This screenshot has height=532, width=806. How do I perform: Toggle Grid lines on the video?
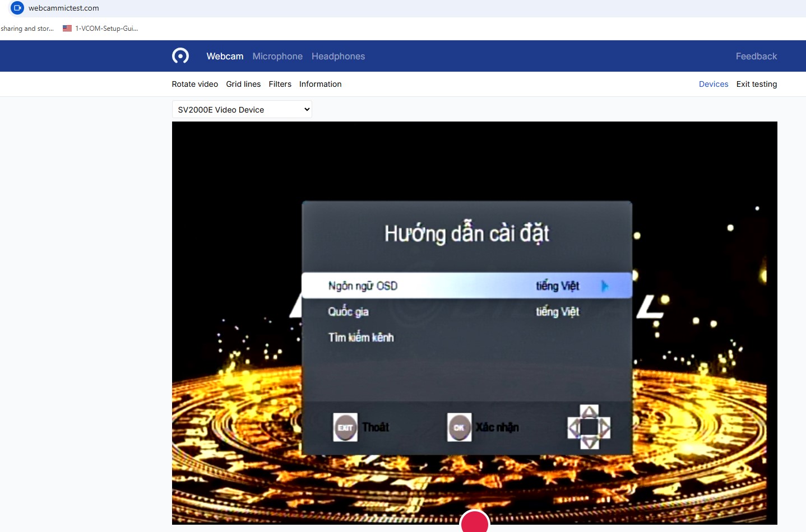pos(243,84)
